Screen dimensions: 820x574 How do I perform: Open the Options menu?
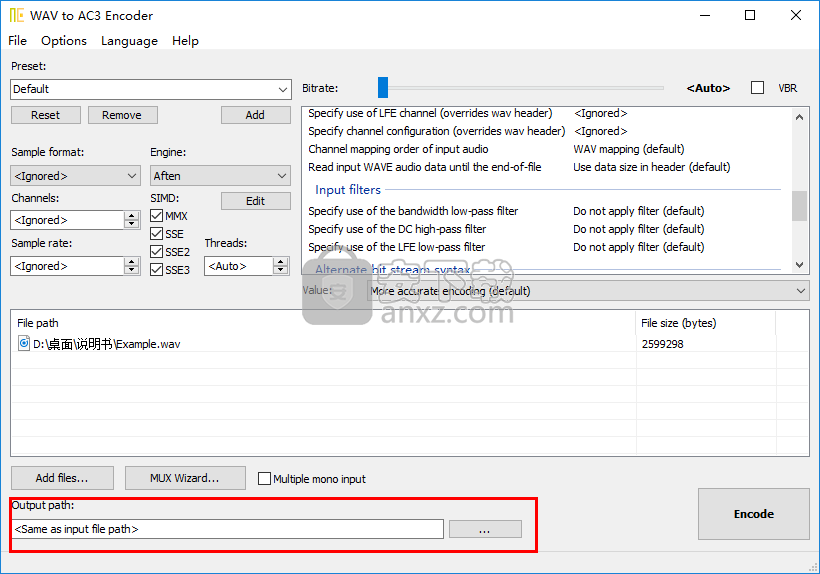[64, 41]
